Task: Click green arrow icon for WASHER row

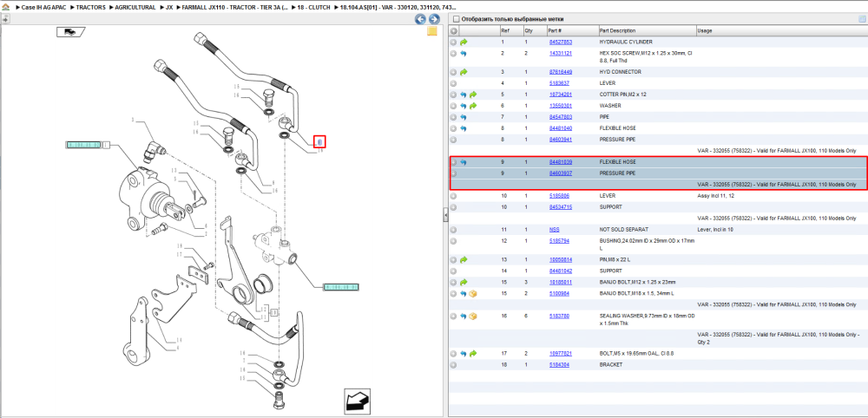Action: coord(473,106)
